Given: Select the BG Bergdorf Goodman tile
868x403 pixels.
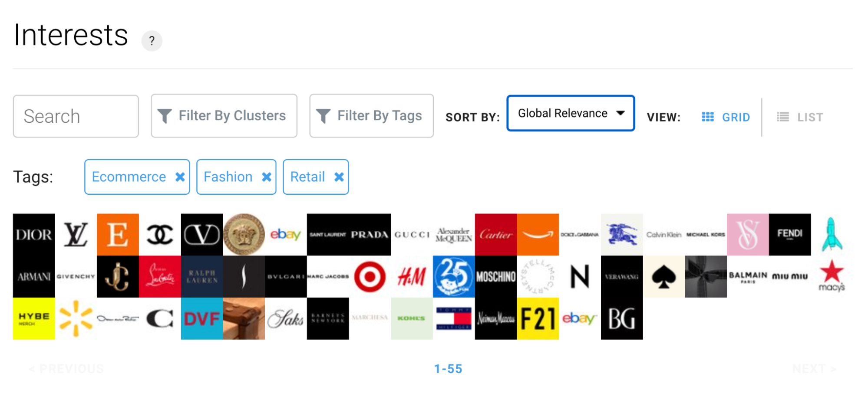Looking at the screenshot, I should point(622,318).
